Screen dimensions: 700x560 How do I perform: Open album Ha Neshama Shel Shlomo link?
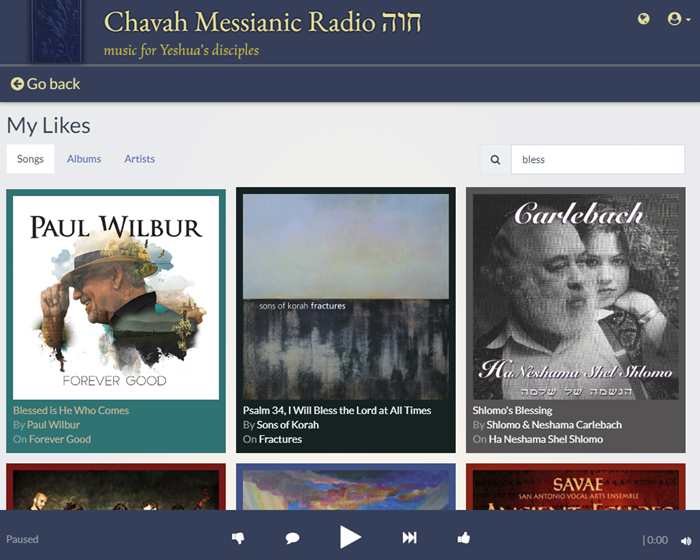(x=546, y=439)
